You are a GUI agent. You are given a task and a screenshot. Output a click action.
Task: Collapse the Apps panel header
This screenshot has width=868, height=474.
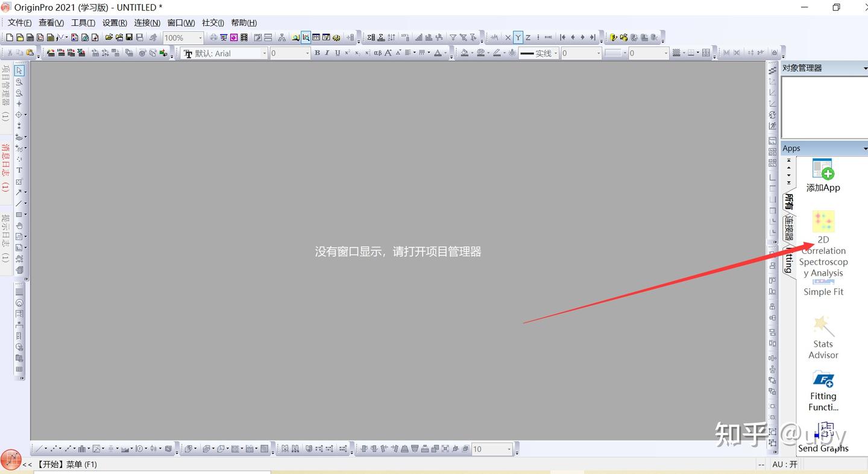point(866,148)
